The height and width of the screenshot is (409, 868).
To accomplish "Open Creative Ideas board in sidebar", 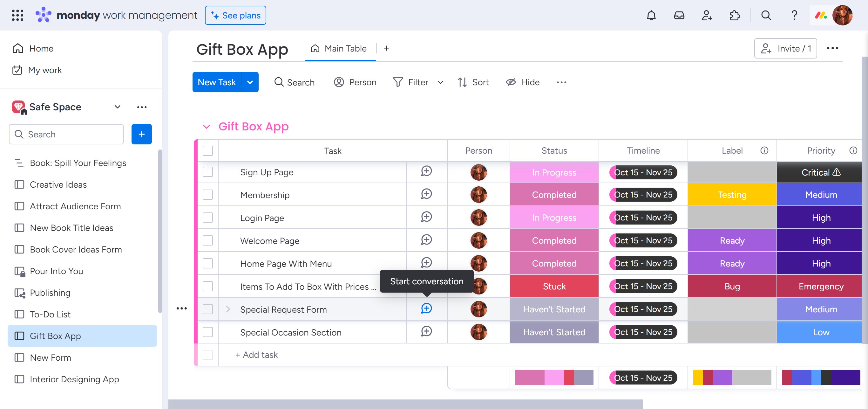I will click(58, 185).
